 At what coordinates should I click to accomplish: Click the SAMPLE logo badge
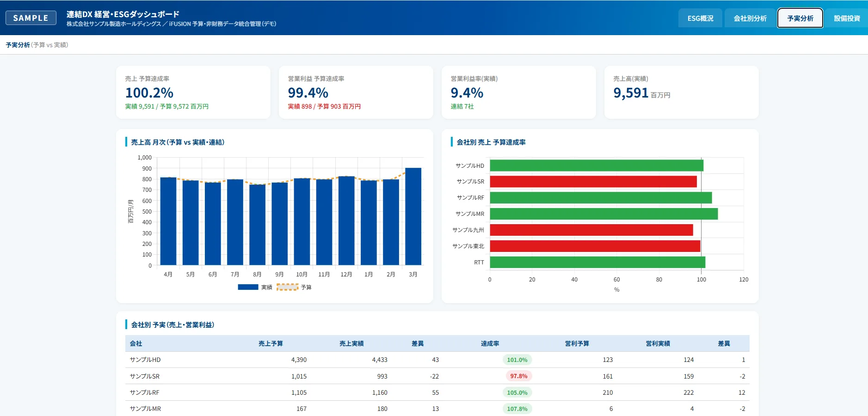31,18
